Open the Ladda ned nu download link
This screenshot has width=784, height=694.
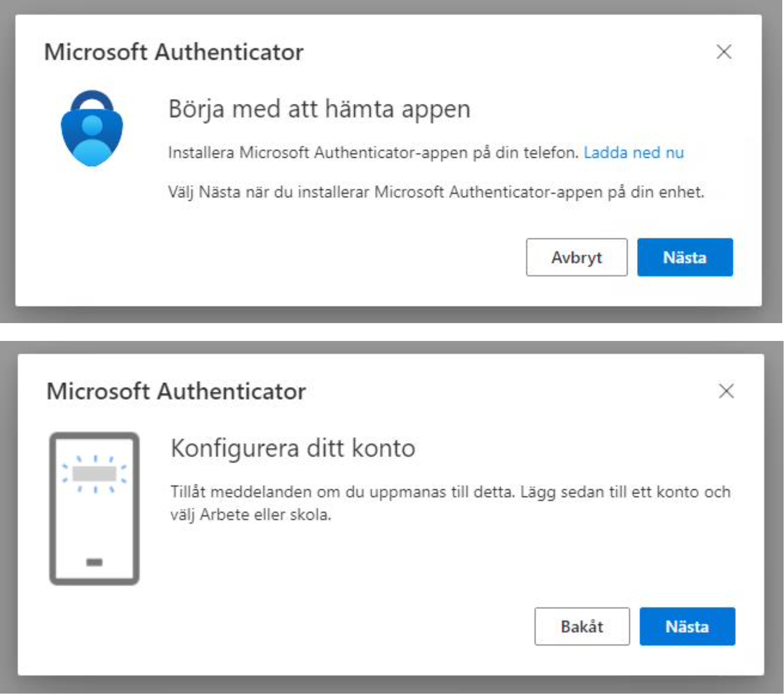coord(634,153)
